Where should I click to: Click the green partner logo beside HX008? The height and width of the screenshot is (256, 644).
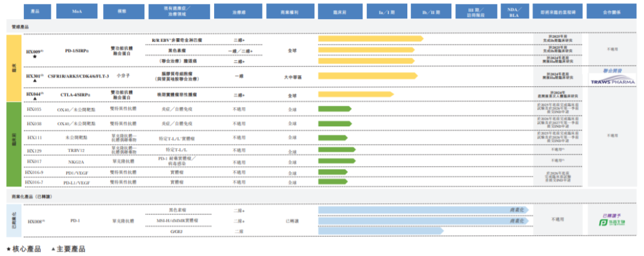click(x=612, y=223)
